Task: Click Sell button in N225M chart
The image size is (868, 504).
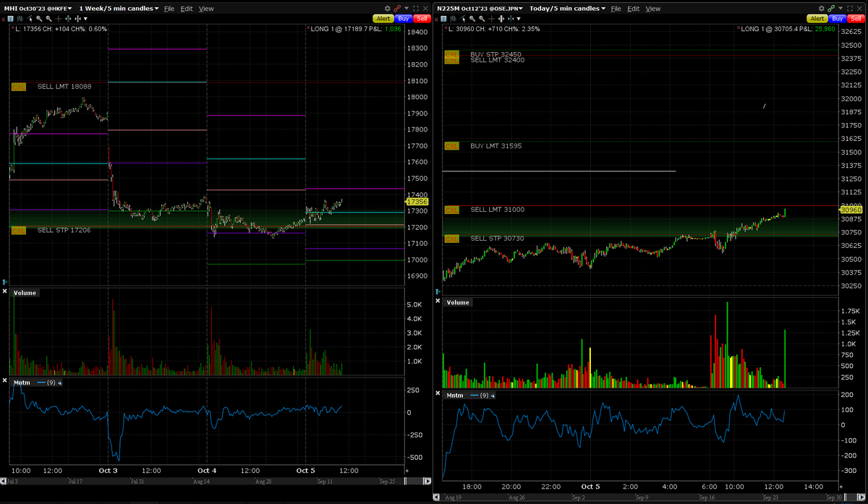Action: [x=856, y=18]
